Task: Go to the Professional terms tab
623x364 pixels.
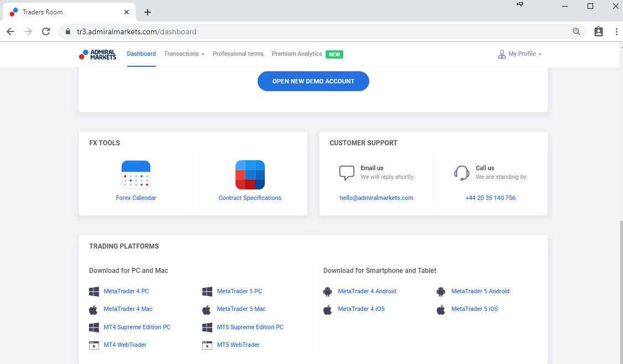Action: pos(238,54)
